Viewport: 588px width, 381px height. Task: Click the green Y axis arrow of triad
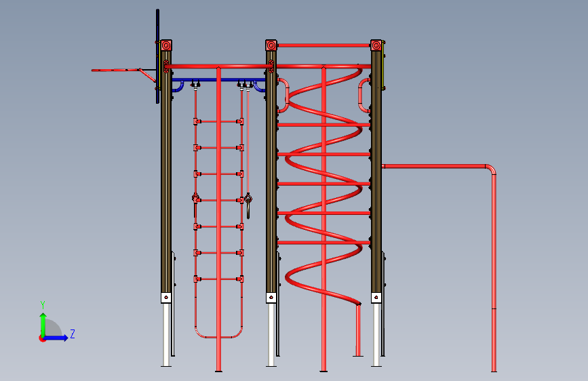click(43, 324)
